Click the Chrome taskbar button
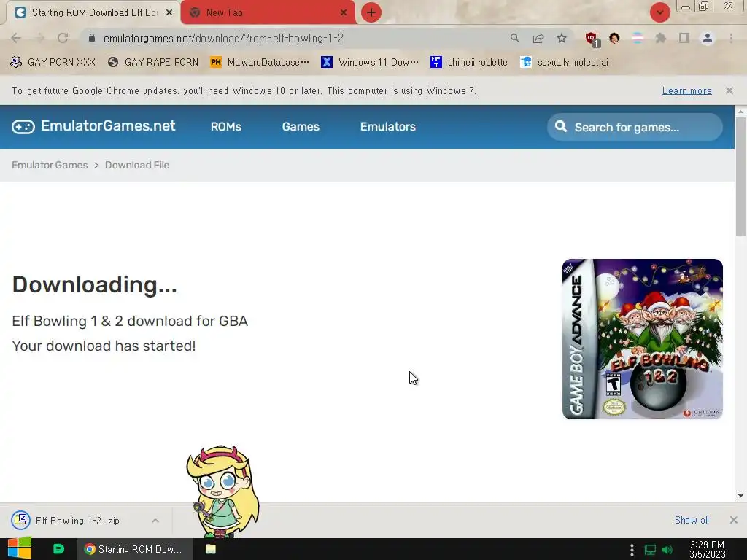This screenshot has width=747, height=560. point(135,549)
